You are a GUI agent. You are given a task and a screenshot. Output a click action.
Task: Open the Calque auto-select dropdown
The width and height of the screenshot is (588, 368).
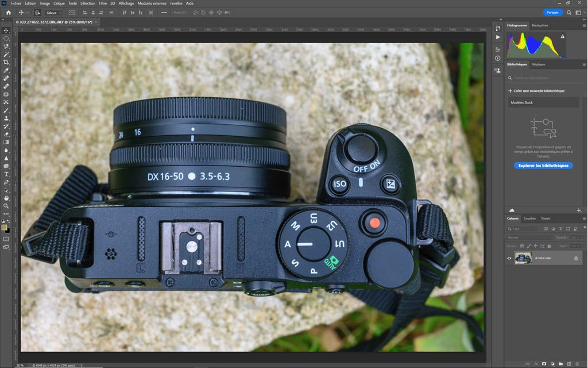point(54,13)
